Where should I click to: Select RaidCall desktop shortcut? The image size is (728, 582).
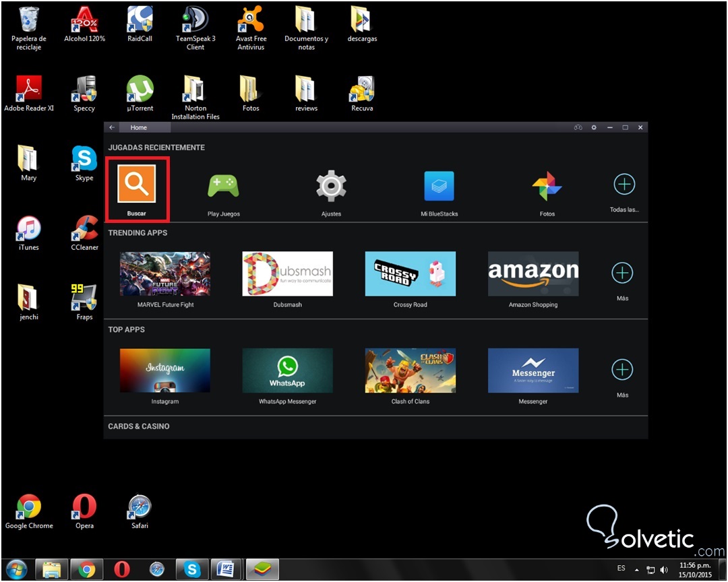click(140, 24)
